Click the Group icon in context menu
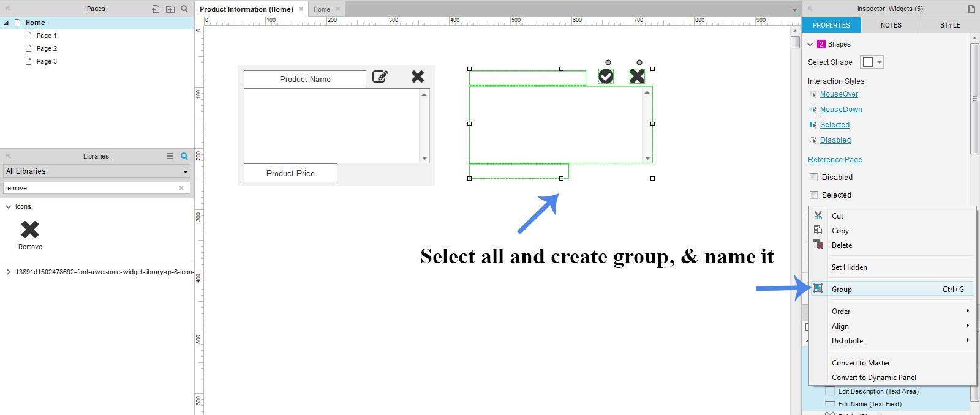 point(818,289)
